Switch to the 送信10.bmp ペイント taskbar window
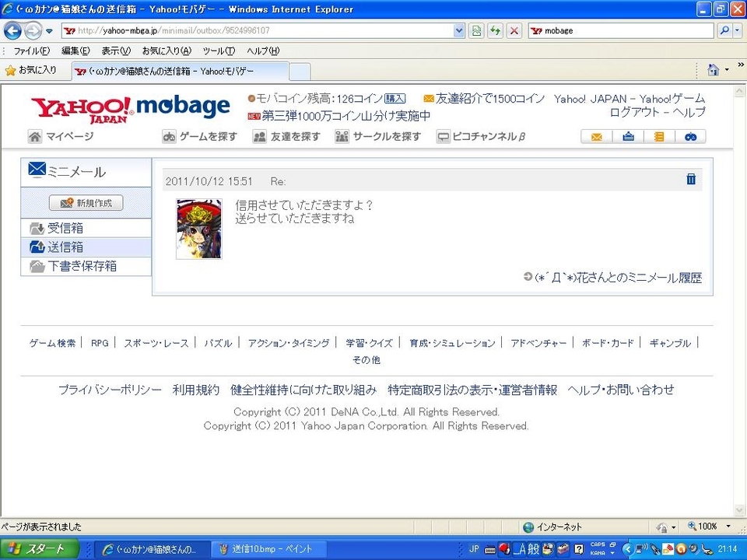 [269, 549]
